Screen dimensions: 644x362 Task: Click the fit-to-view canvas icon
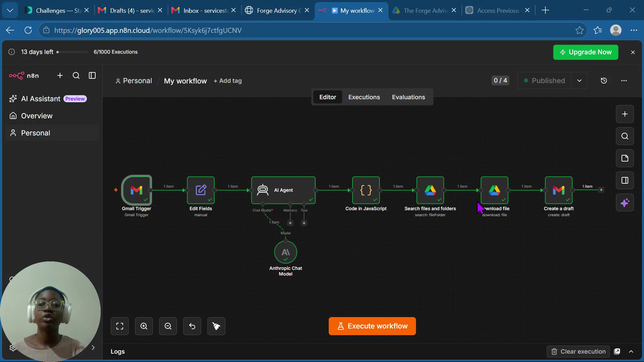120,326
